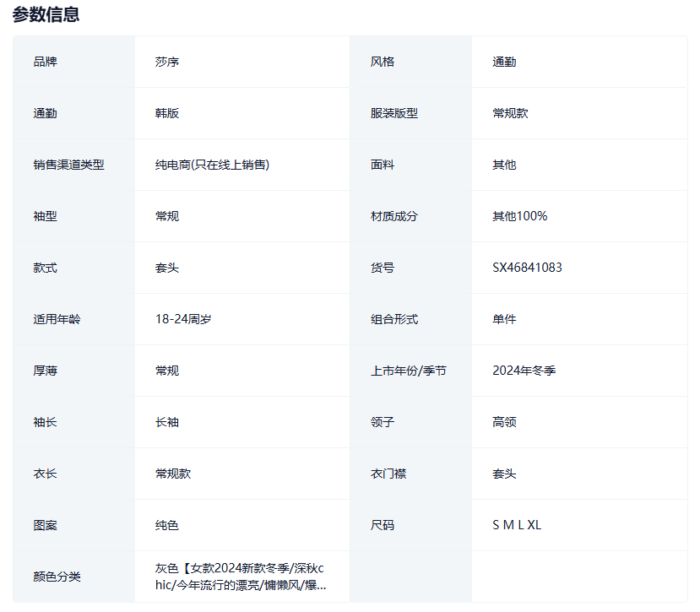The height and width of the screenshot is (612, 700).
Task: Click the 材质成分 value 其他100%
Action: pyautogui.click(x=520, y=216)
